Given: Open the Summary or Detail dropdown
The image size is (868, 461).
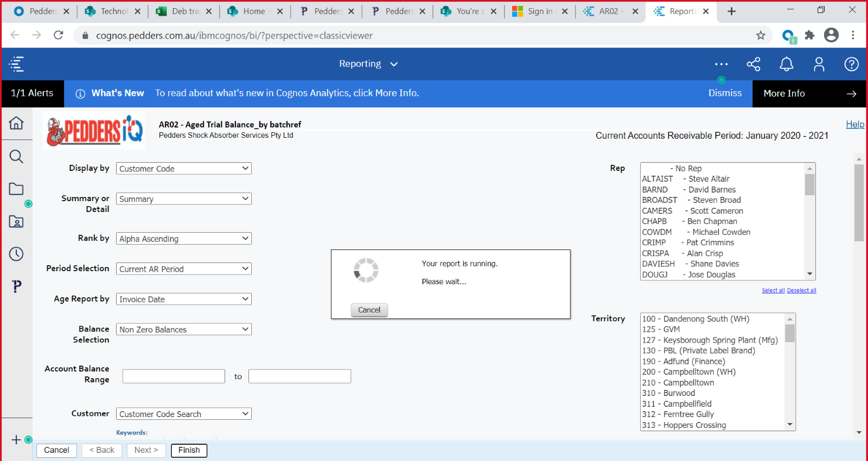Looking at the screenshot, I should (x=184, y=199).
